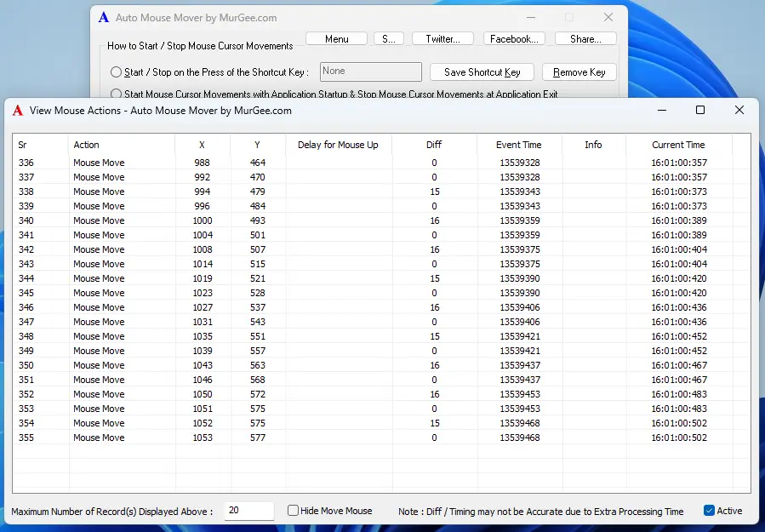Click Current Time 16:01:00:502 in row 354

pos(679,423)
